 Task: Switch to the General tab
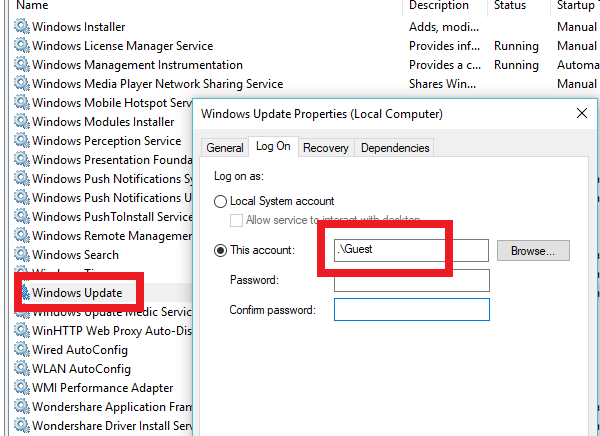(225, 148)
